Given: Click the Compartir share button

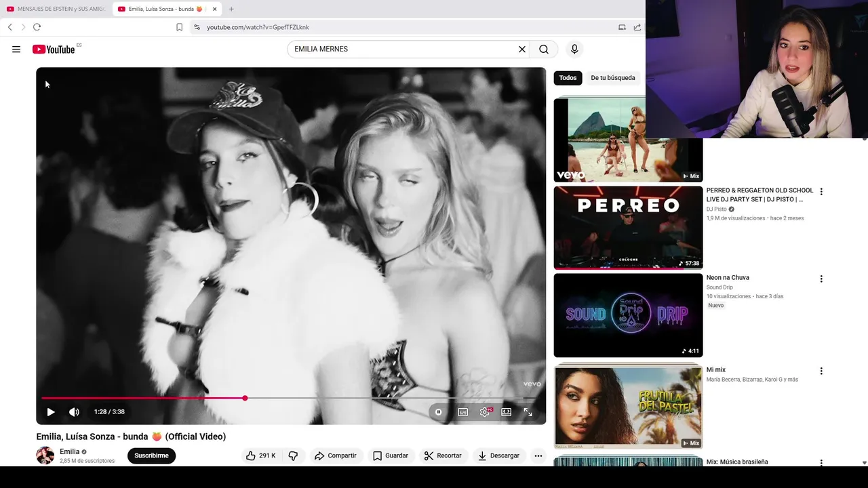Looking at the screenshot, I should [x=335, y=455].
